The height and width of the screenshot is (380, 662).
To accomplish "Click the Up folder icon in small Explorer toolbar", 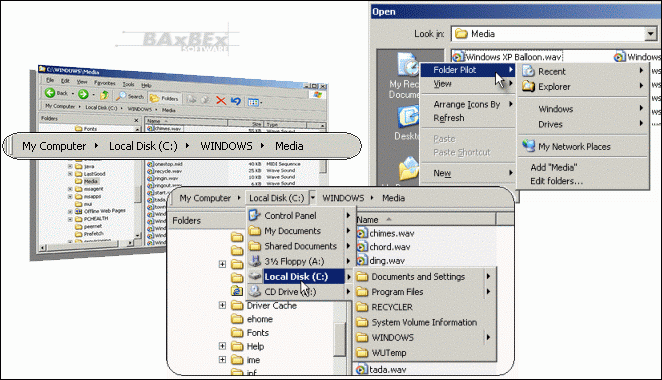I will click(x=104, y=95).
